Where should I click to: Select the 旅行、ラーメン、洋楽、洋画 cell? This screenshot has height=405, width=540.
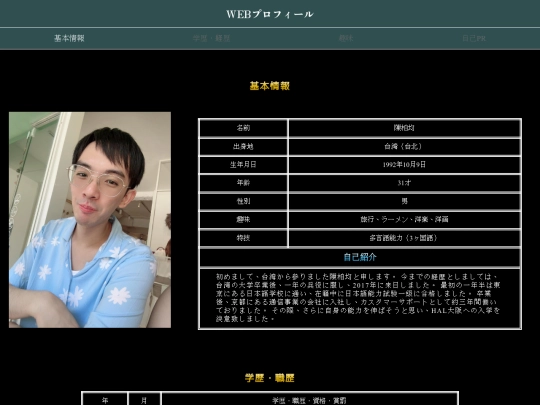click(x=404, y=219)
